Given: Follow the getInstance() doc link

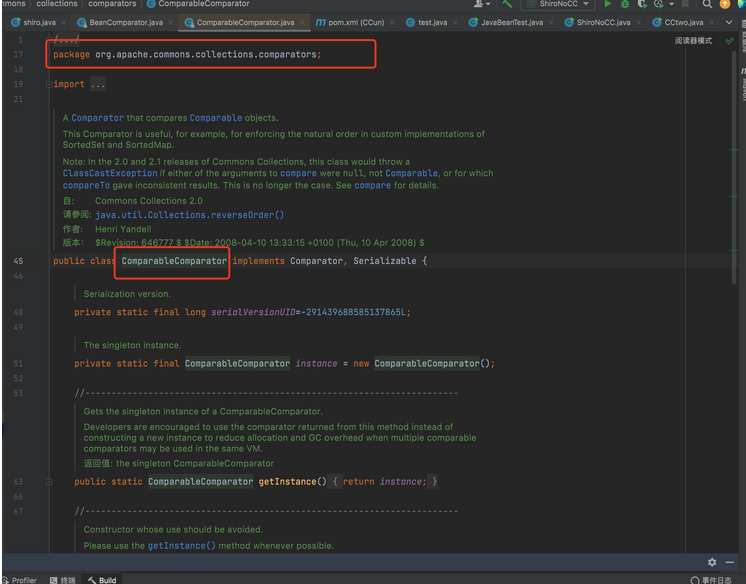Looking at the screenshot, I should (181, 545).
